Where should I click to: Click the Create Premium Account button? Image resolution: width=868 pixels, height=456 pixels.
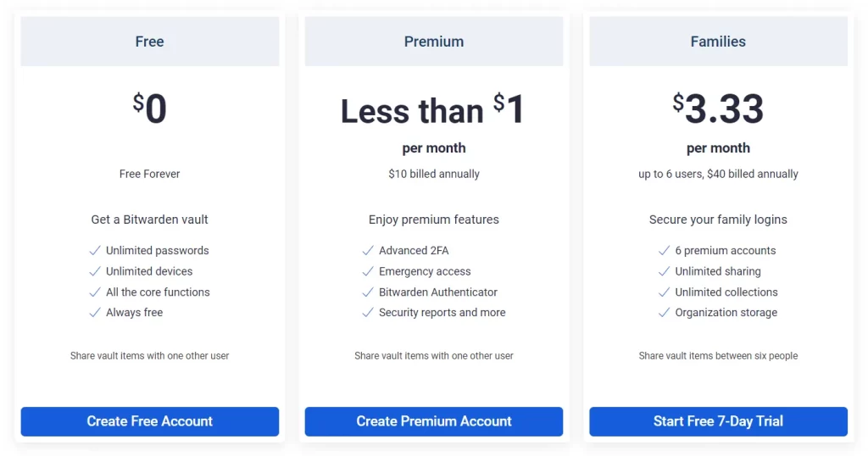[433, 422]
